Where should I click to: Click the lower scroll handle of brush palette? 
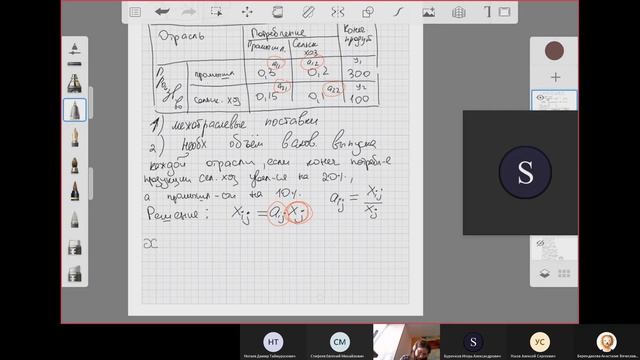click(x=91, y=184)
